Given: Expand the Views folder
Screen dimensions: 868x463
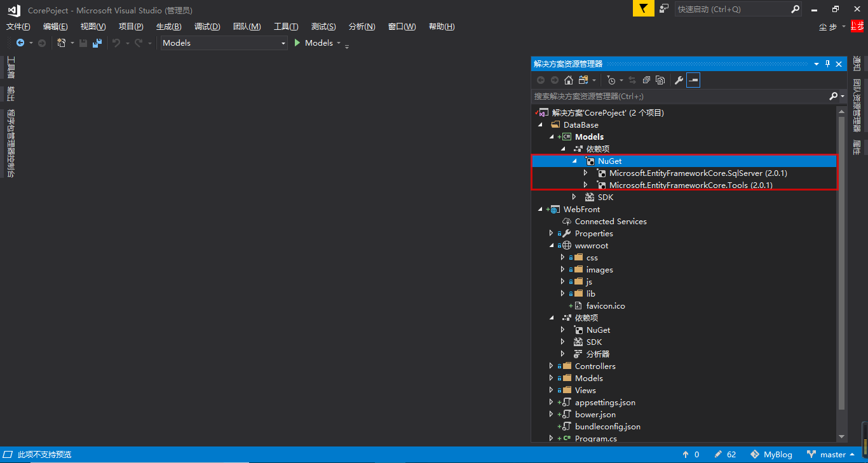Looking at the screenshot, I should point(552,391).
